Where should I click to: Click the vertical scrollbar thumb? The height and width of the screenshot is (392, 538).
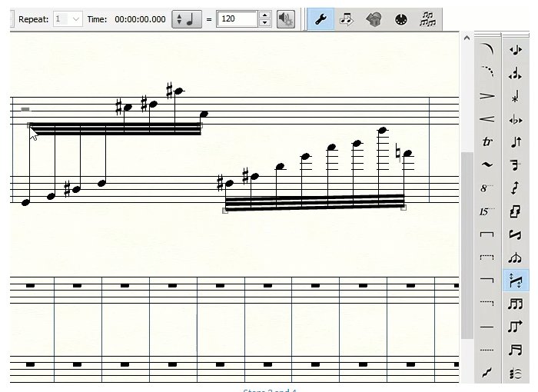click(x=467, y=245)
